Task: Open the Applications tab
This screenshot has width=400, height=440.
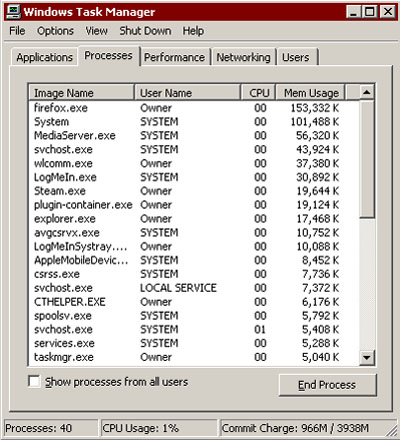Action: (45, 57)
